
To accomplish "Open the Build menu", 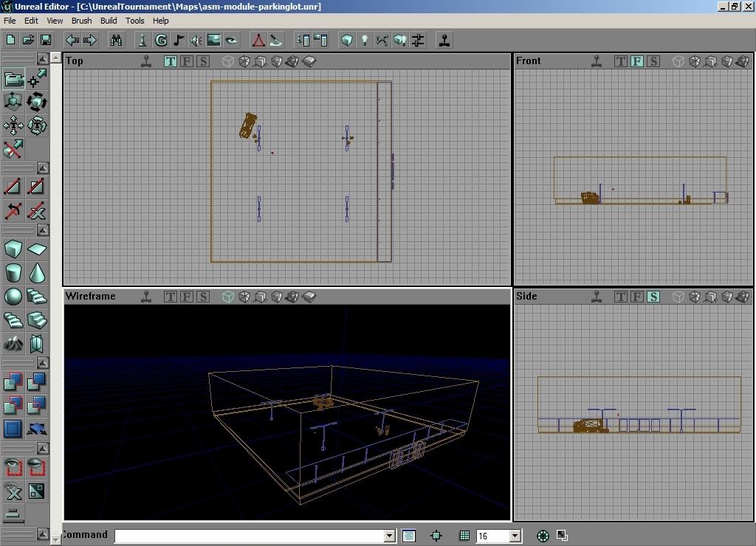I will (109, 21).
